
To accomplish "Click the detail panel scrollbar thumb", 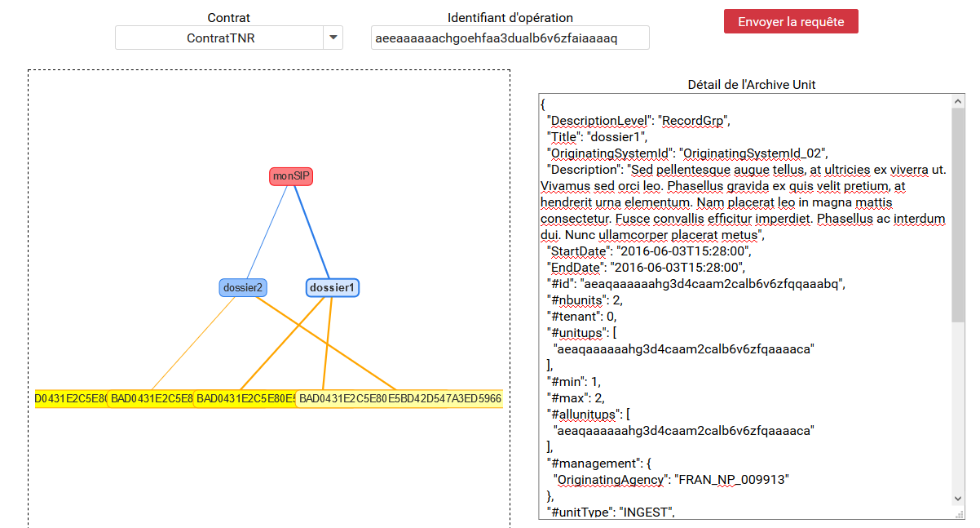I will [958, 214].
